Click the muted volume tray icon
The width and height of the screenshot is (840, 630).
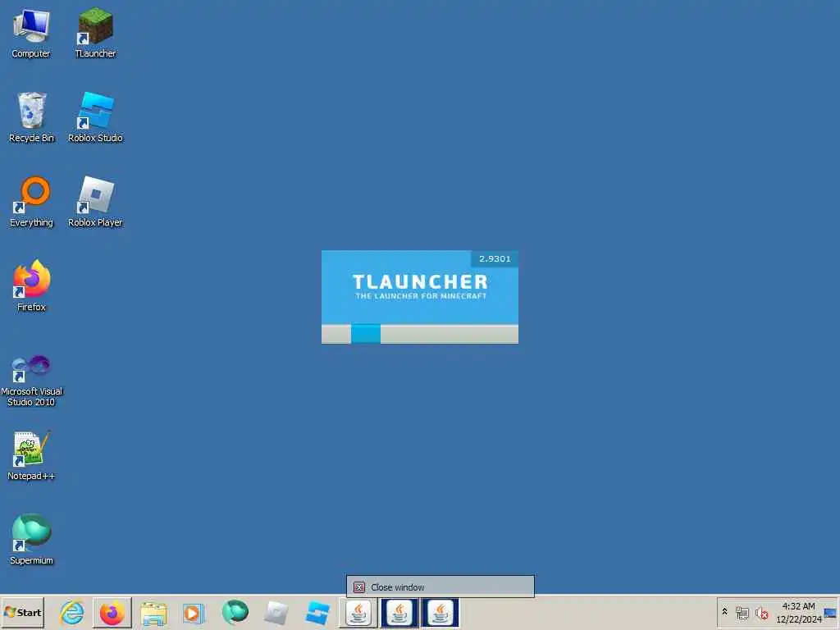click(x=762, y=612)
